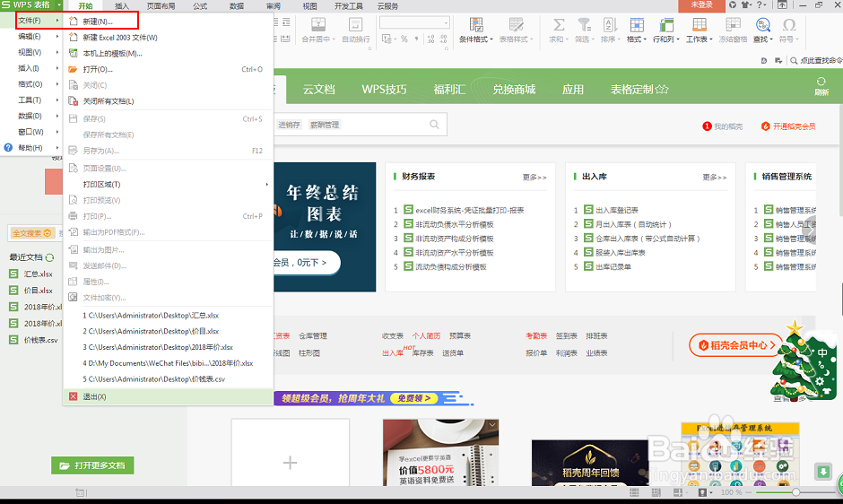Open recent file 3 2018年价.xlsx path

tap(158, 347)
